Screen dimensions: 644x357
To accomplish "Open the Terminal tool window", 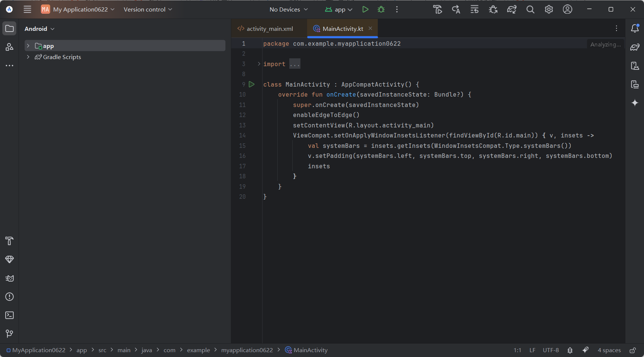I will 9,315.
